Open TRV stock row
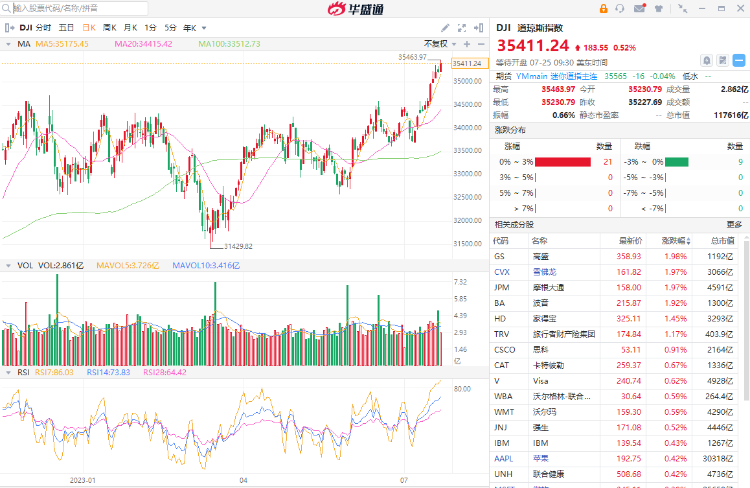 coord(615,334)
